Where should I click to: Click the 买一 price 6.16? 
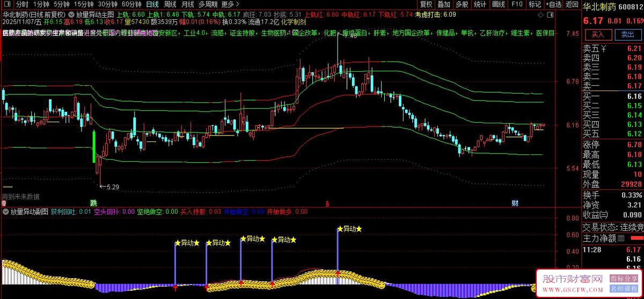point(634,96)
